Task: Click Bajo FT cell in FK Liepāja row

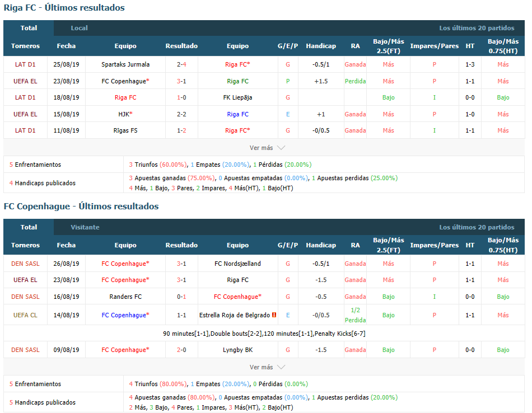Action: point(389,98)
